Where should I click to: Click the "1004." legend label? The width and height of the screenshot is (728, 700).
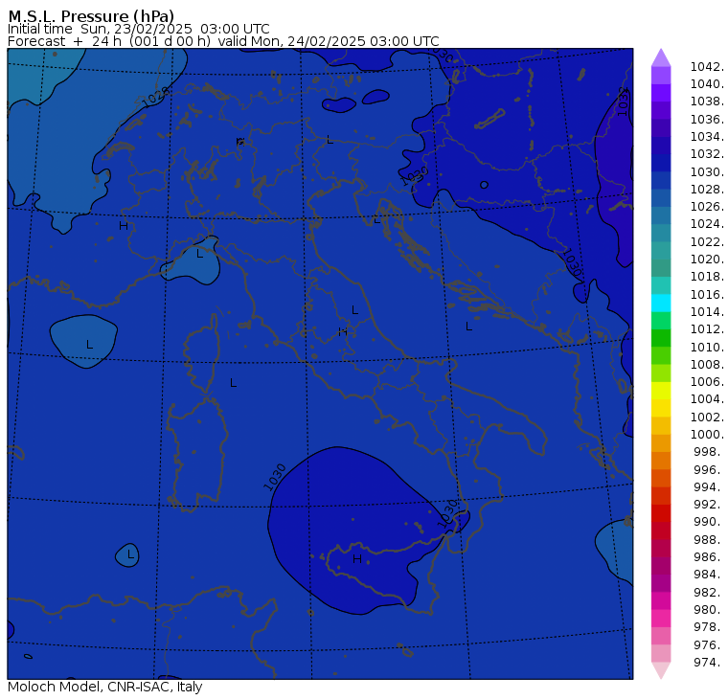pos(707,399)
